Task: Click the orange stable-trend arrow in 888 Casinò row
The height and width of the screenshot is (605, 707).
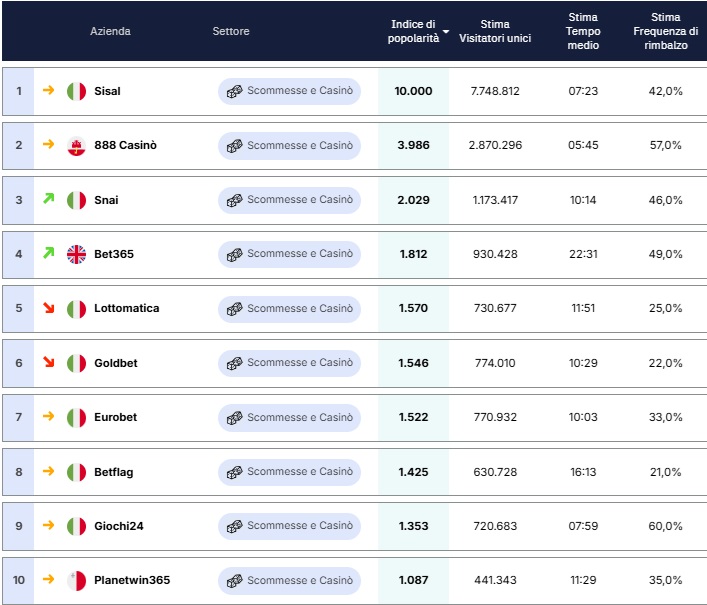Action: pyautogui.click(x=48, y=144)
